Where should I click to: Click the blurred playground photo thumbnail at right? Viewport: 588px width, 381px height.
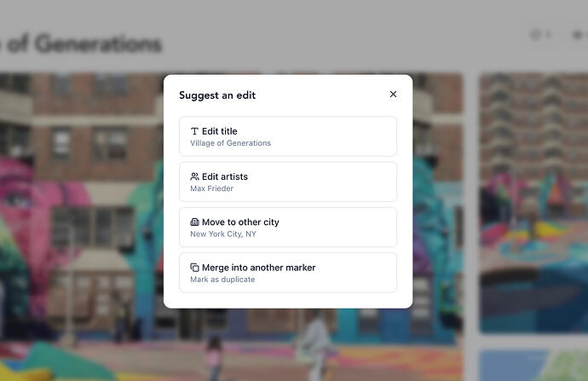tap(533, 203)
